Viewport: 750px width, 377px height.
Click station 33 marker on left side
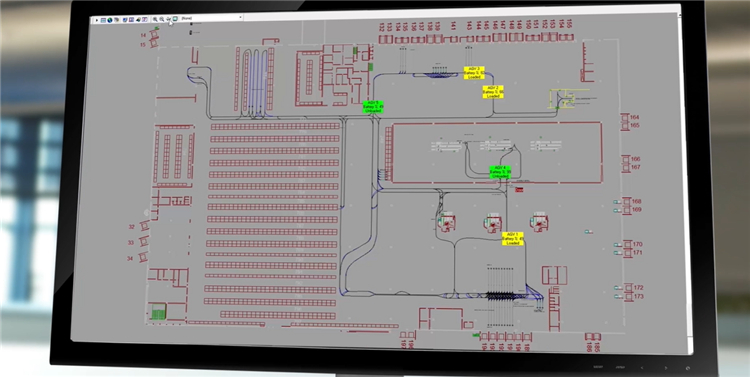pos(143,242)
